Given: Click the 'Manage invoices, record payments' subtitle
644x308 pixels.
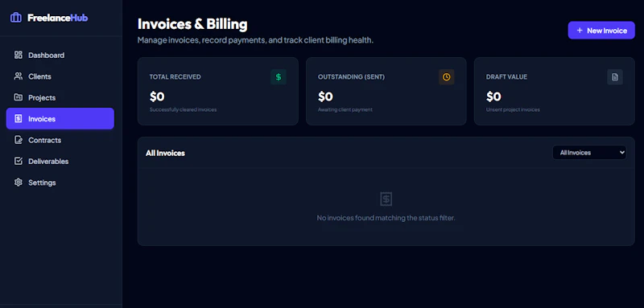Looking at the screenshot, I should point(255,40).
